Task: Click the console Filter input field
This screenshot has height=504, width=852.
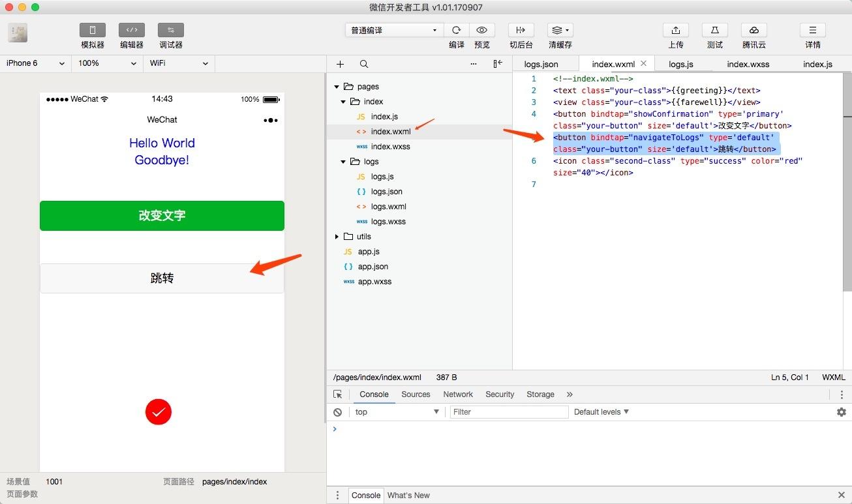Action: click(x=510, y=412)
